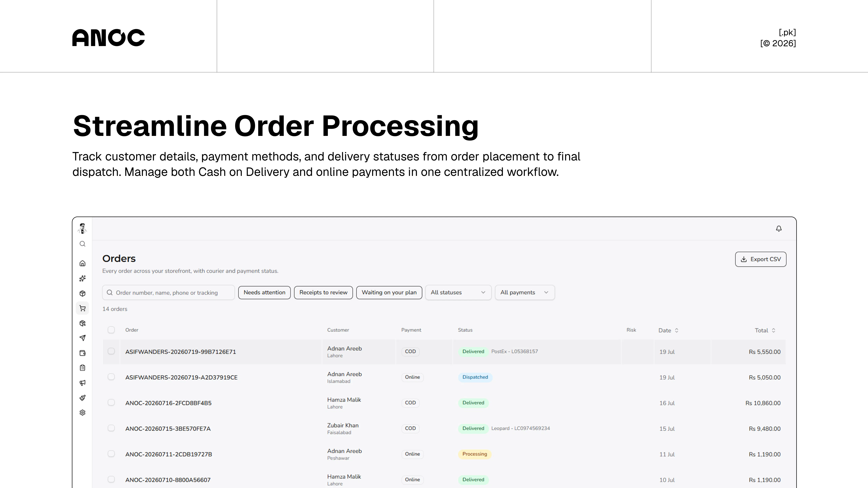The width and height of the screenshot is (868, 488).
Task: Click the Processing status badge
Action: tap(475, 454)
